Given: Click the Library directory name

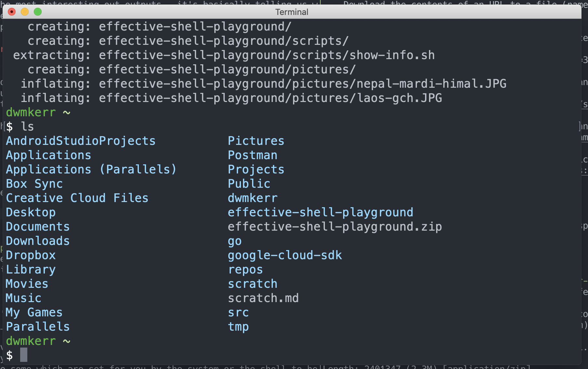Looking at the screenshot, I should pyautogui.click(x=31, y=270).
